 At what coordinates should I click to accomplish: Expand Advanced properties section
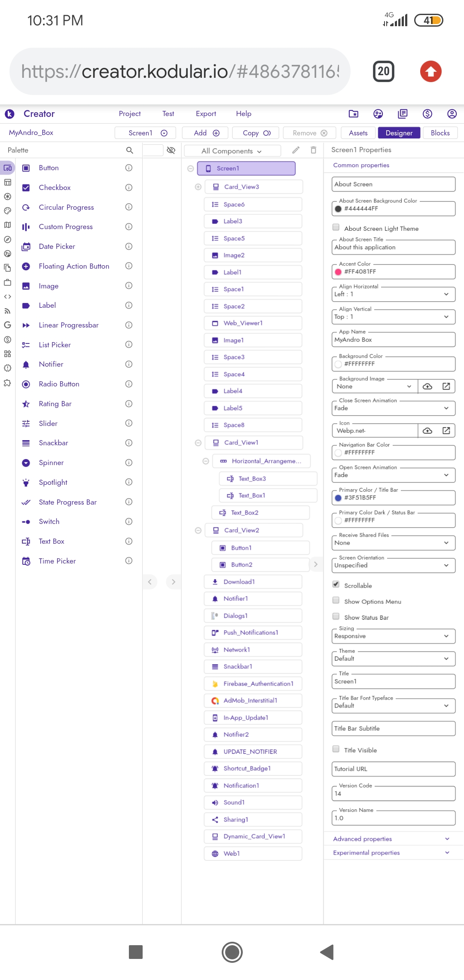coord(392,839)
